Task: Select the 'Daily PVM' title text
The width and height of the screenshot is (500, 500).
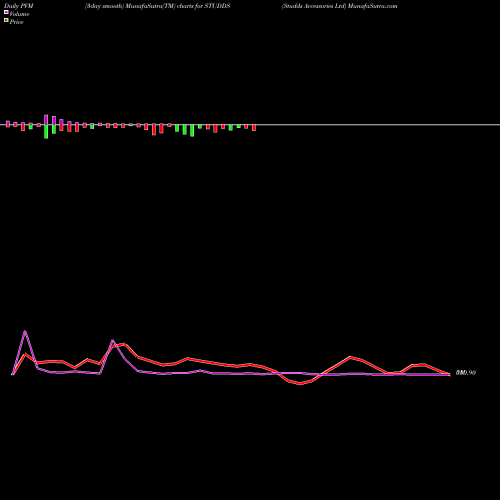Action: [19, 6]
